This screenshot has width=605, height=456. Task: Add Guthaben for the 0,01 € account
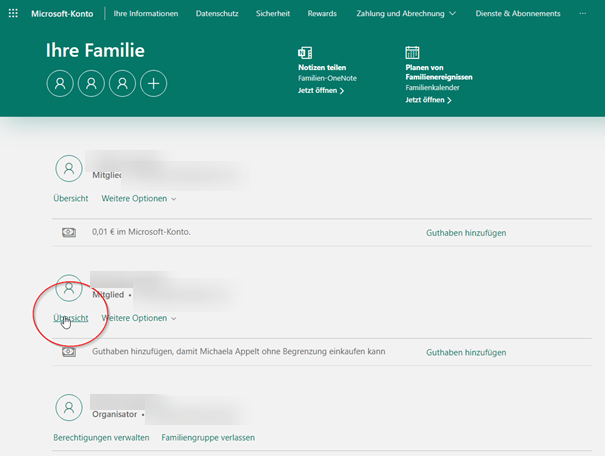pos(466,233)
